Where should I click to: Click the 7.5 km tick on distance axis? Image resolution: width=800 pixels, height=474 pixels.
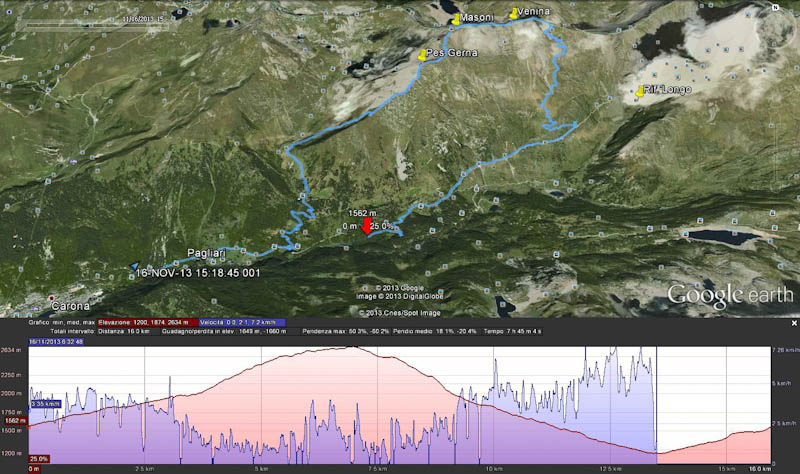tap(377, 468)
